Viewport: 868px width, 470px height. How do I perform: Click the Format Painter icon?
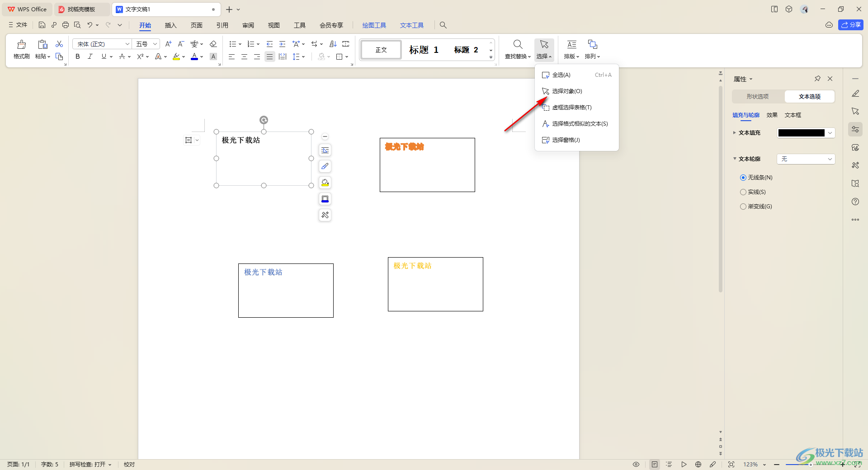click(x=21, y=45)
